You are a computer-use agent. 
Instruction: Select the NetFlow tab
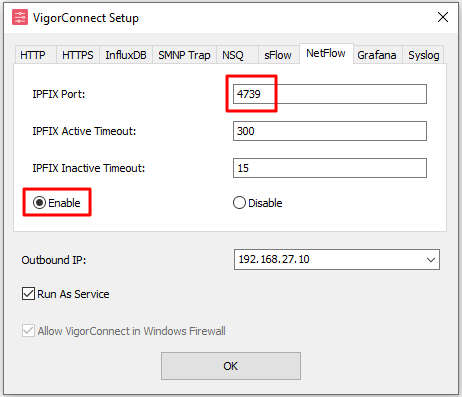tap(326, 53)
